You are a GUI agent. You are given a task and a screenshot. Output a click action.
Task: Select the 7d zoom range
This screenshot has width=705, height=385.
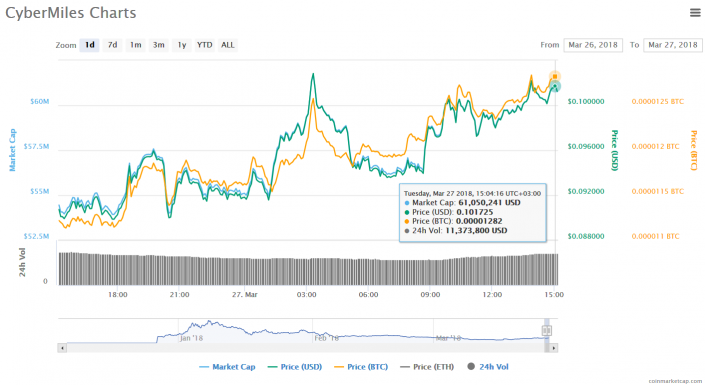pos(112,45)
